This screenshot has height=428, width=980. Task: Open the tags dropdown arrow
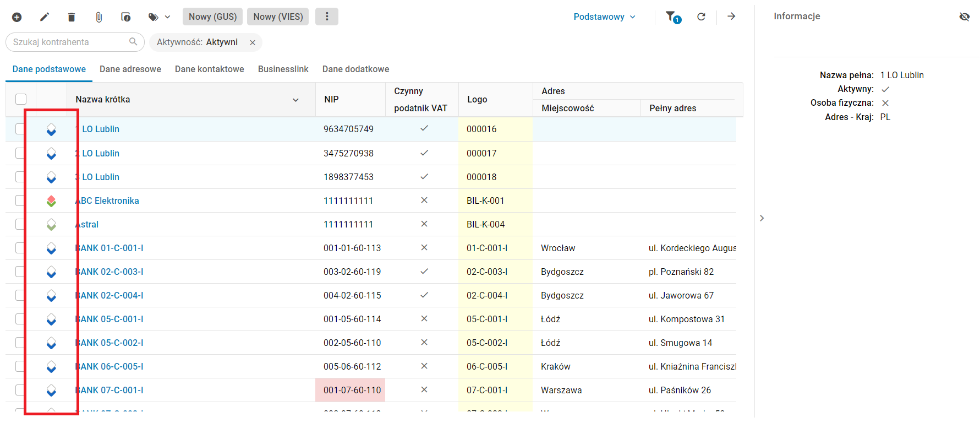tap(167, 17)
